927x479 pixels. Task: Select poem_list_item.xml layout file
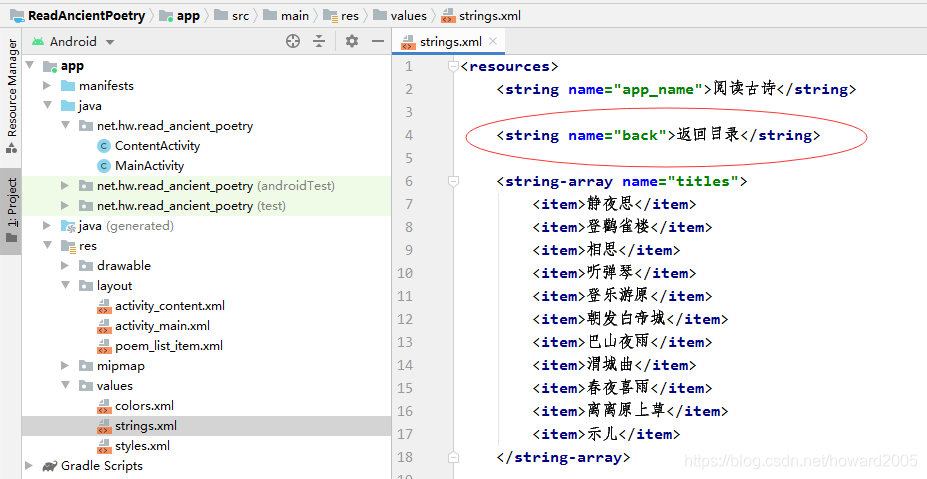pyautogui.click(x=168, y=346)
